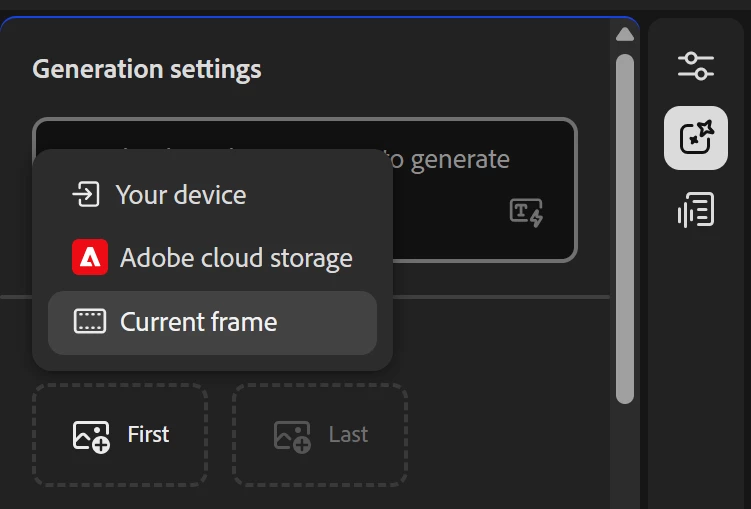Open the properties sliders panel icon
Viewport: 751px width, 509px height.
696,66
